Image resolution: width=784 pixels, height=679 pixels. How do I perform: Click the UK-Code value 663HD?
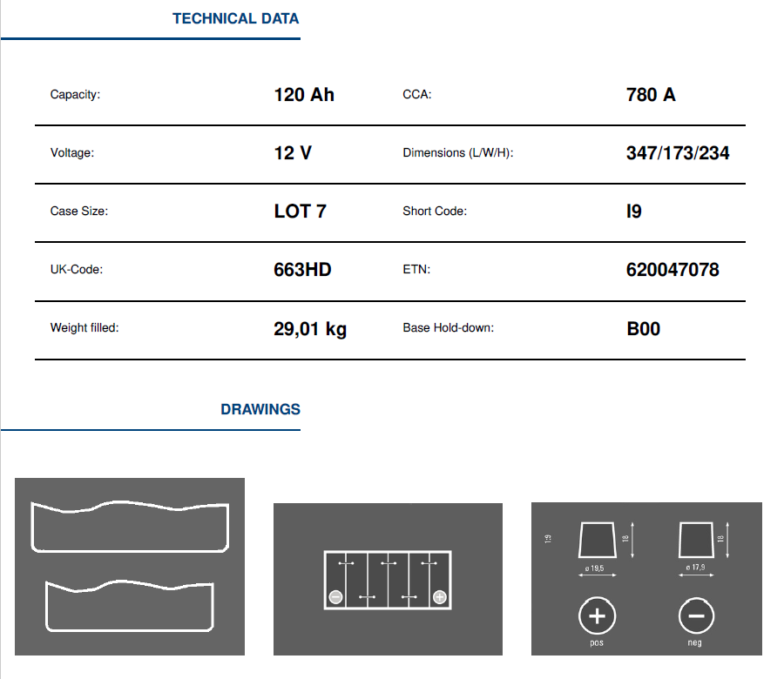pyautogui.click(x=302, y=270)
